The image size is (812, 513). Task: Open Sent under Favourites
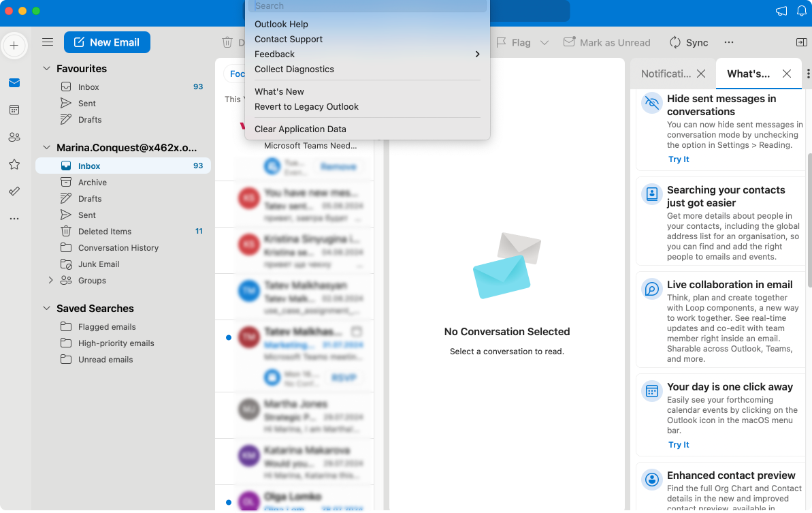pyautogui.click(x=123, y=104)
